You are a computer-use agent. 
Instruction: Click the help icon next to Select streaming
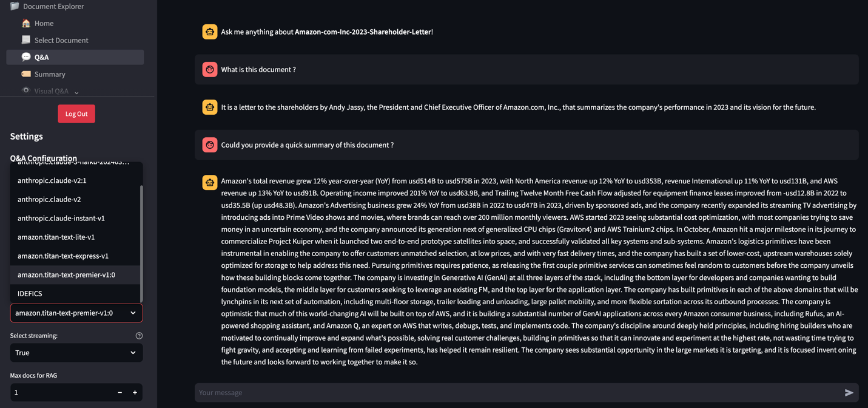tap(139, 336)
